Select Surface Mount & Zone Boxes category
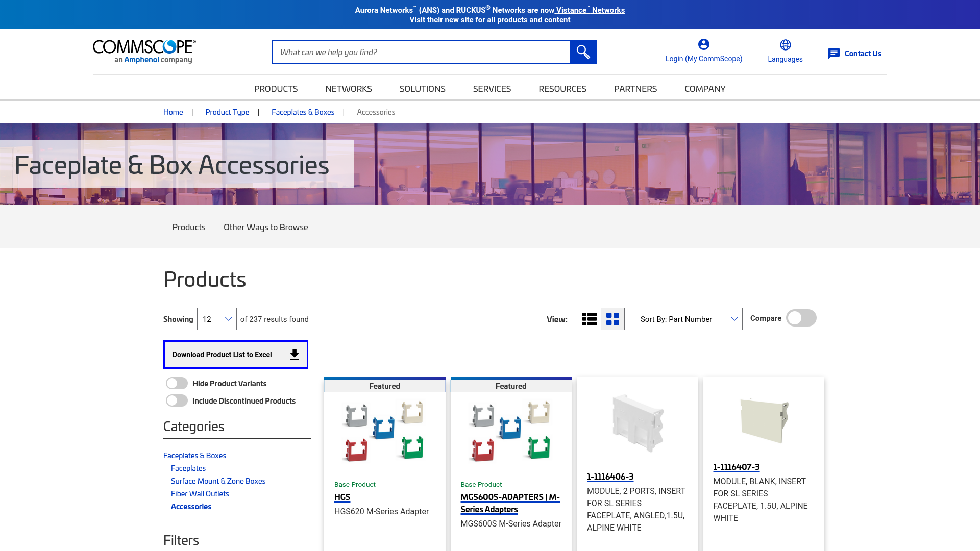This screenshot has height=551, width=980. pos(218,481)
